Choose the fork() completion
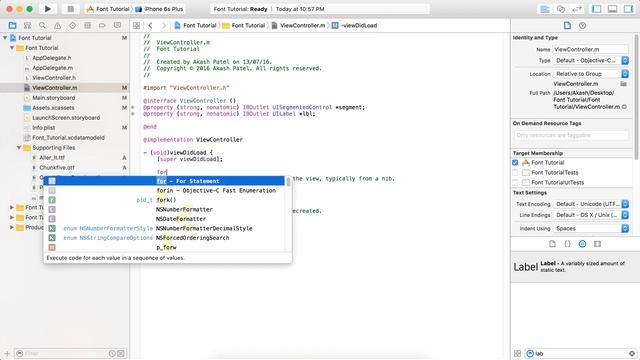The height and width of the screenshot is (360, 640). [164, 200]
